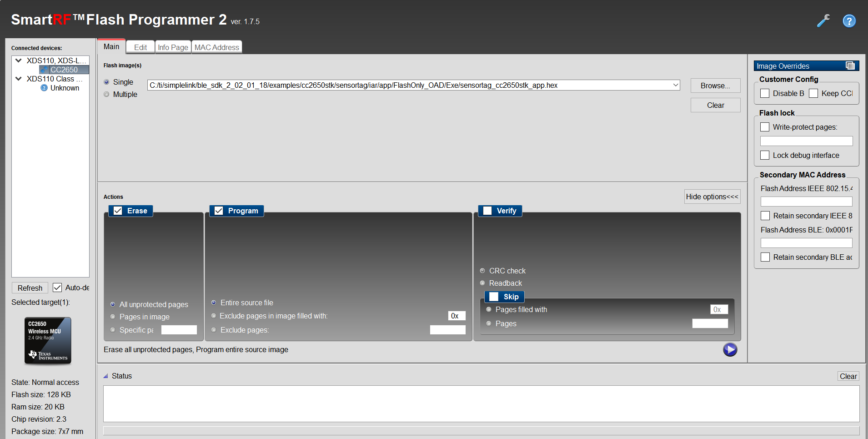Select the Multiple flash images option

(107, 94)
